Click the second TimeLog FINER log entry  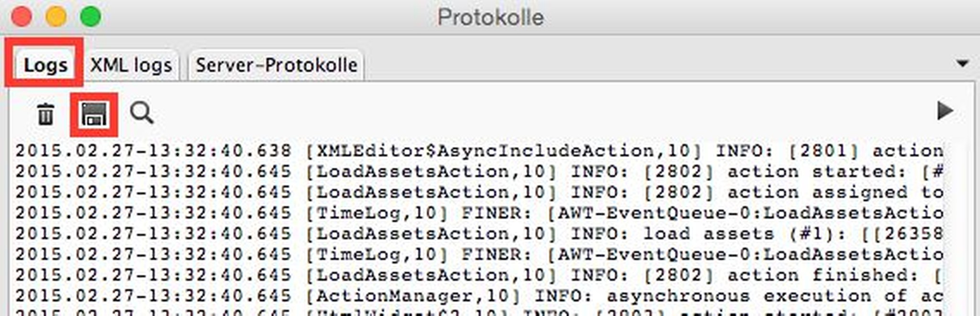point(479,254)
